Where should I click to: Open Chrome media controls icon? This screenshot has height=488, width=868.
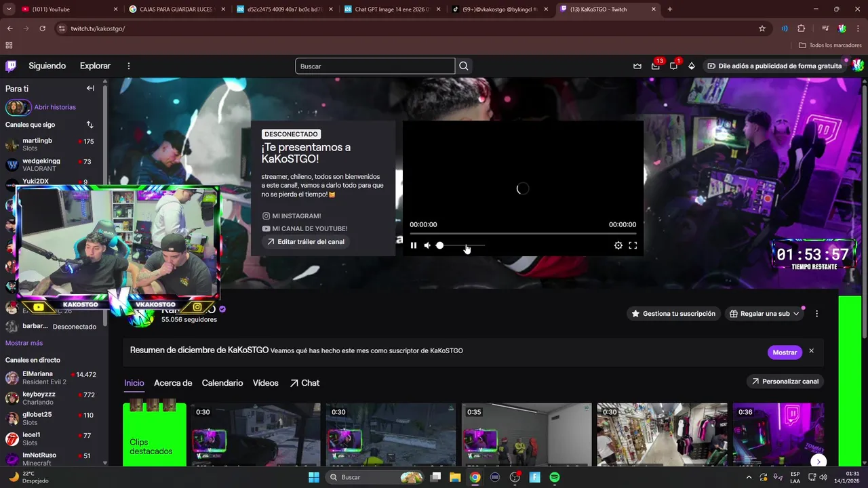point(825,28)
